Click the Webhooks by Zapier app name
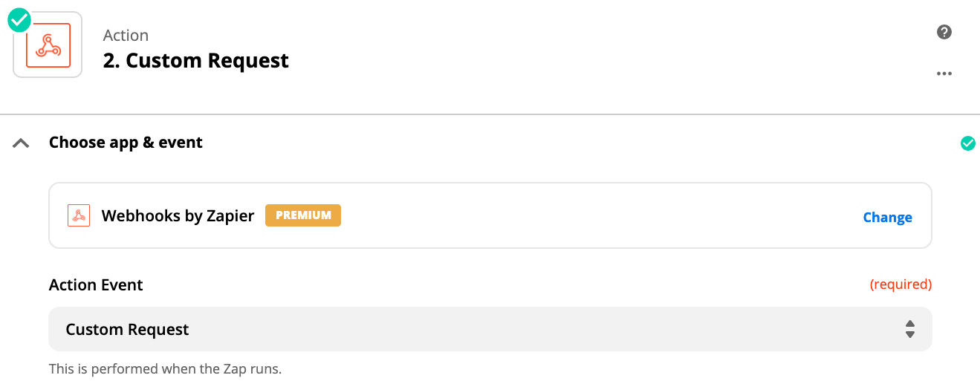980x381 pixels. click(178, 216)
